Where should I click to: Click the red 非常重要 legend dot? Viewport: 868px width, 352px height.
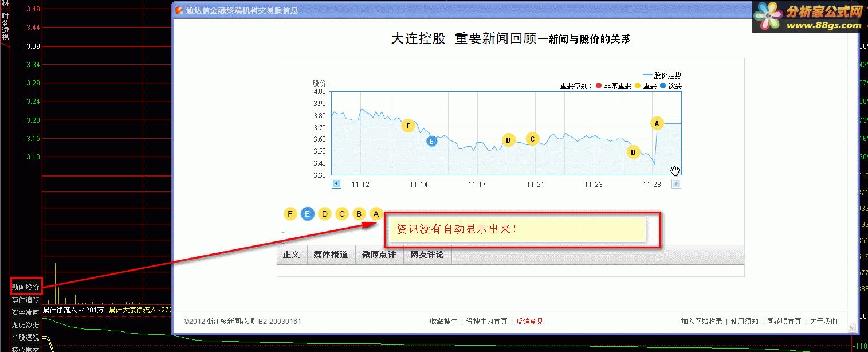[x=599, y=85]
